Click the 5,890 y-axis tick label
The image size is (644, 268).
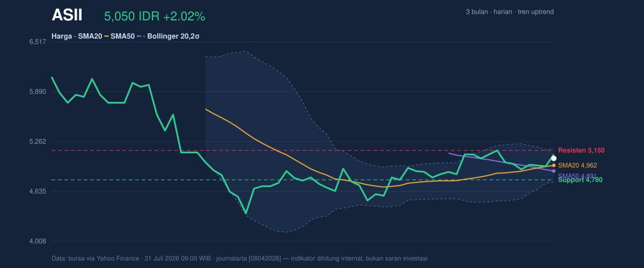point(38,92)
